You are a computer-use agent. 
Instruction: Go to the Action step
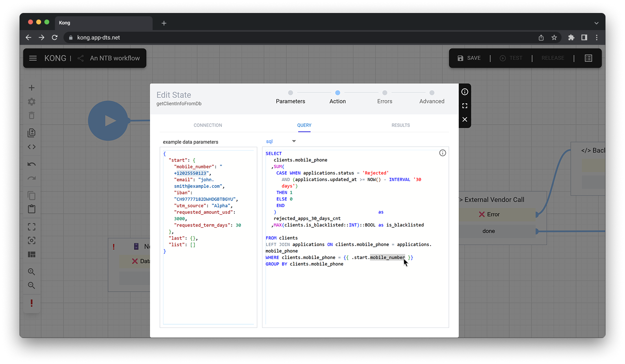coord(338,98)
